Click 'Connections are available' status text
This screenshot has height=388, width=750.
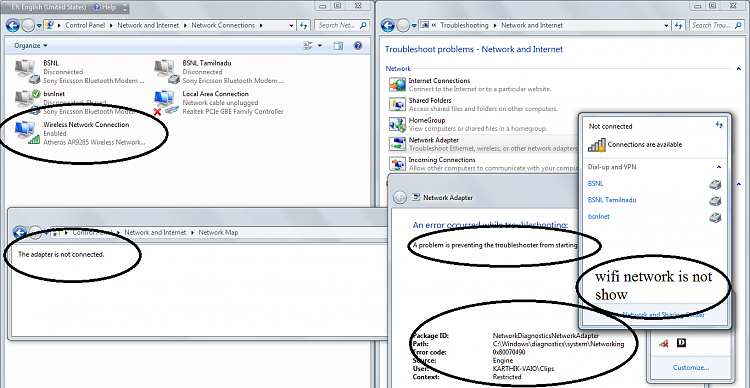point(645,144)
